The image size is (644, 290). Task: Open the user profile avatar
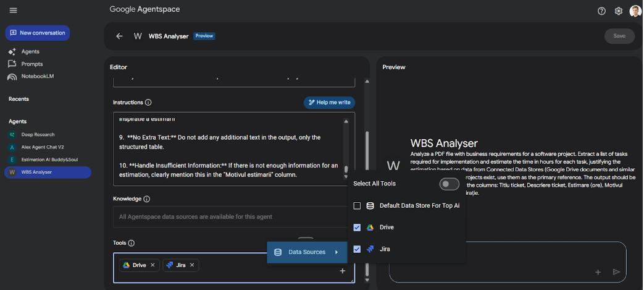635,11
